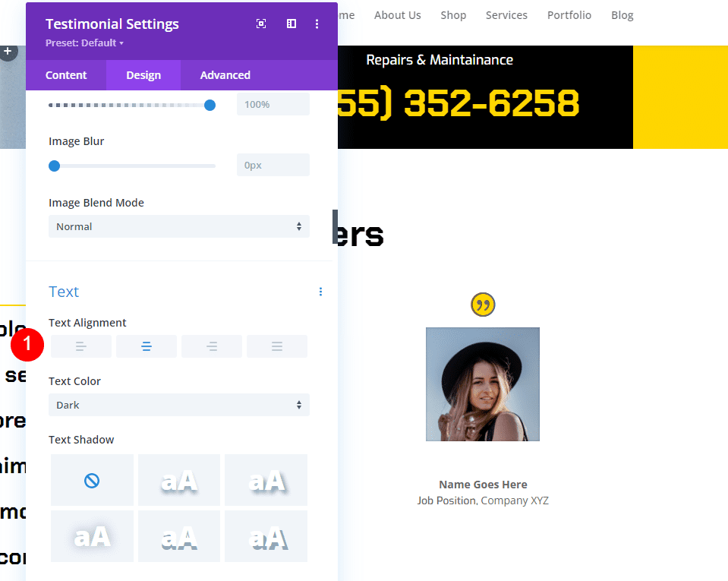Align text to the left
Screen dimensions: 728x581
click(x=81, y=346)
